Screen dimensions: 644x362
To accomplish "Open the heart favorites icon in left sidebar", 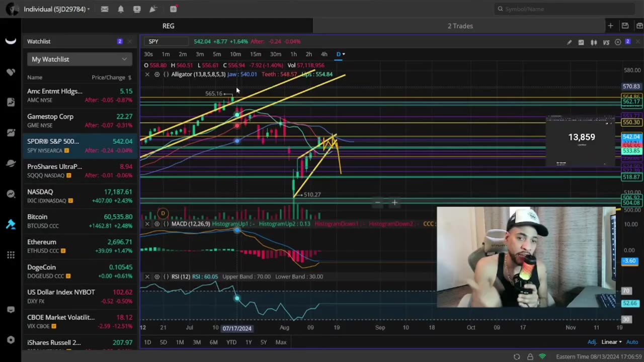I will tap(11, 72).
